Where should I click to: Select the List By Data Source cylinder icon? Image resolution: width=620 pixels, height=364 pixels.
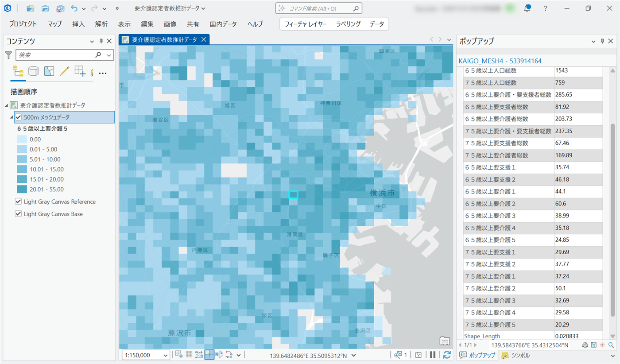[x=33, y=71]
